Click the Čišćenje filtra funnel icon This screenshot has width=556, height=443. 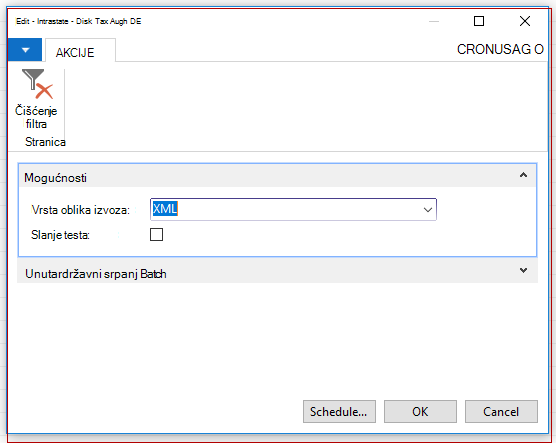[37, 84]
